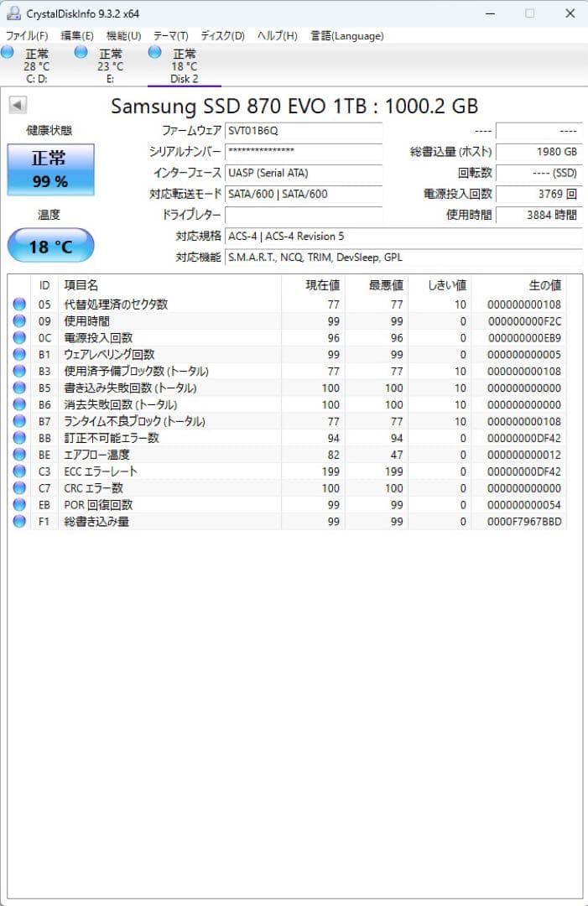
Task: Open the ヘルプ(H) menu
Action: [278, 36]
